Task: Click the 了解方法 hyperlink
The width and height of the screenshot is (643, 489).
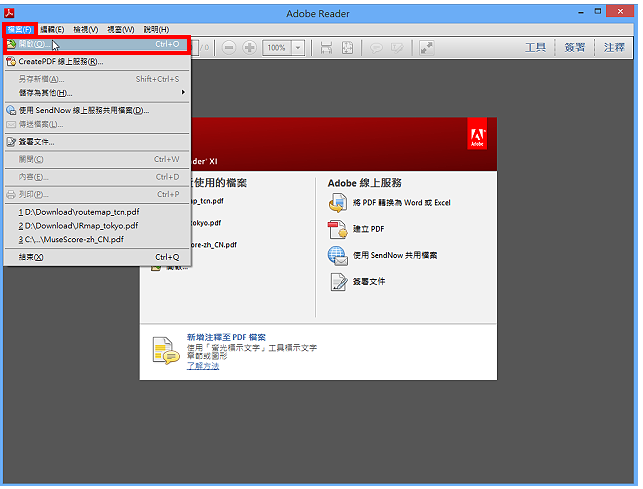Action: (x=203, y=366)
